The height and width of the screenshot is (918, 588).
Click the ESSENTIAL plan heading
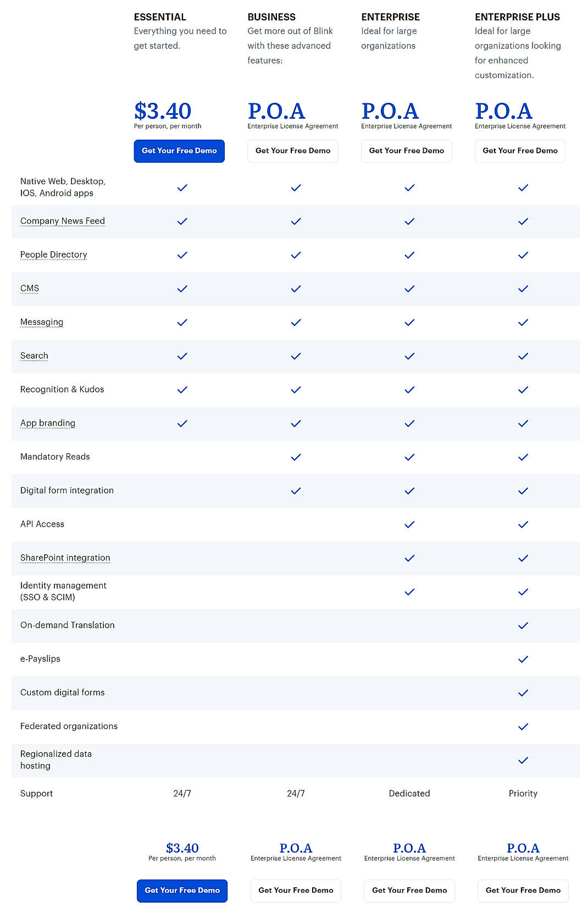coord(159,16)
